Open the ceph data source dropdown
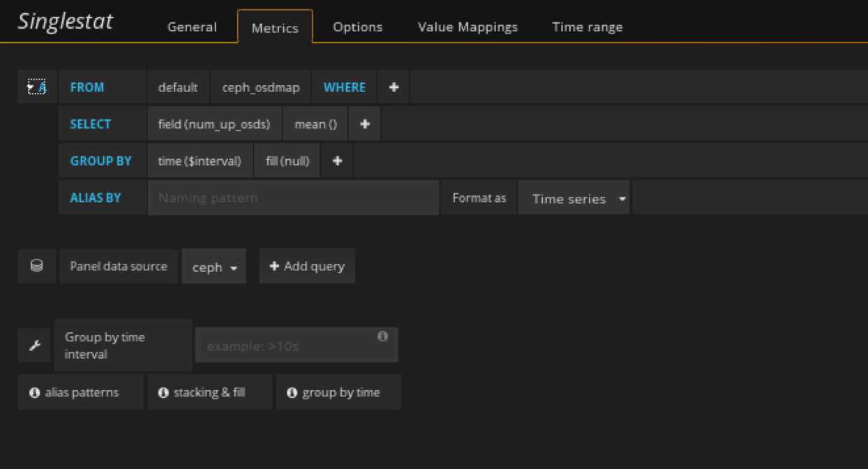The image size is (868, 469). pyautogui.click(x=214, y=267)
